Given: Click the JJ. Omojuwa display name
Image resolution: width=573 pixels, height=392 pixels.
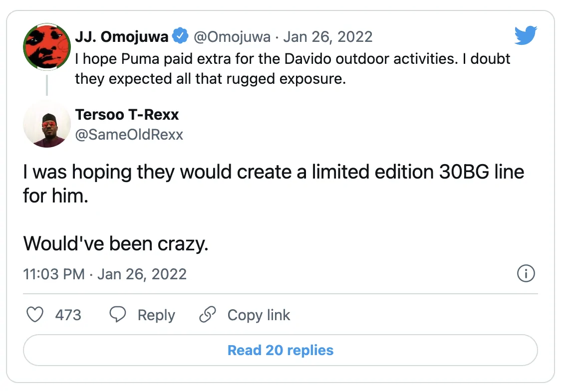Looking at the screenshot, I should (x=122, y=36).
